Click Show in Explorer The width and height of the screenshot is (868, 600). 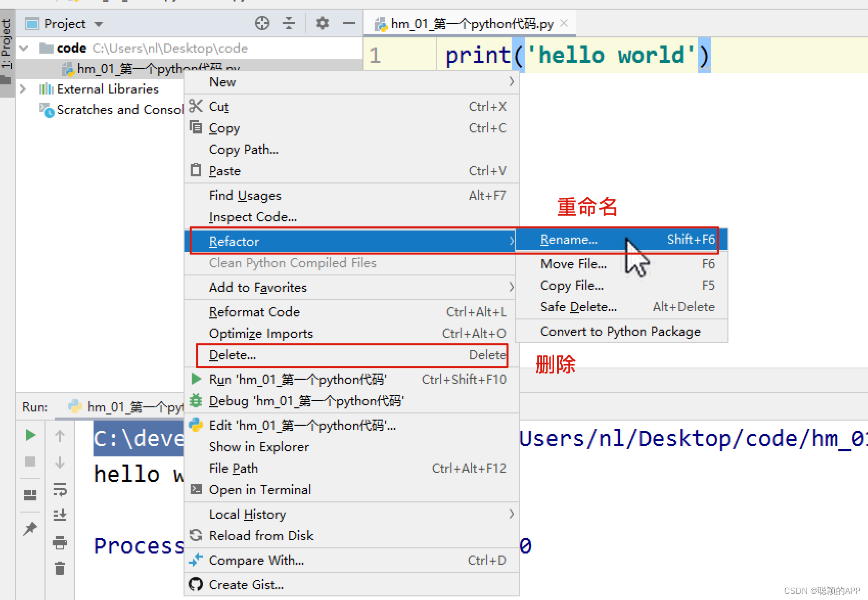[352, 447]
